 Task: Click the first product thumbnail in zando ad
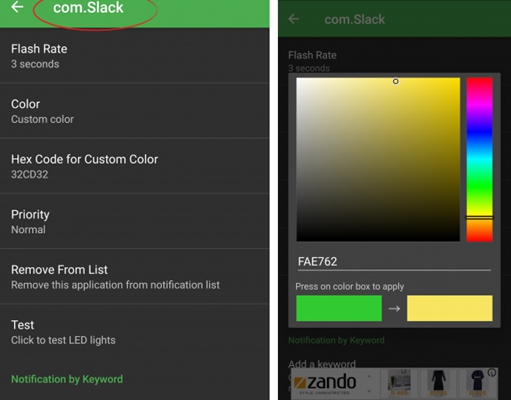click(399, 382)
